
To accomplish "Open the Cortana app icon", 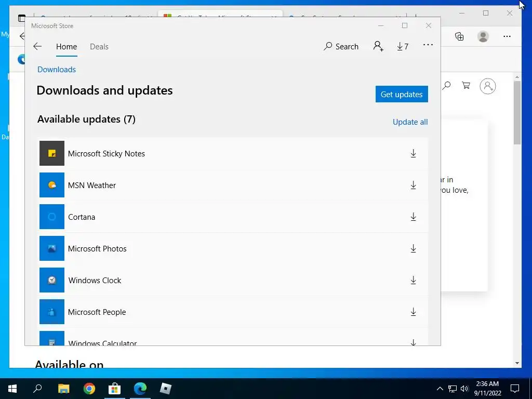I will click(52, 217).
